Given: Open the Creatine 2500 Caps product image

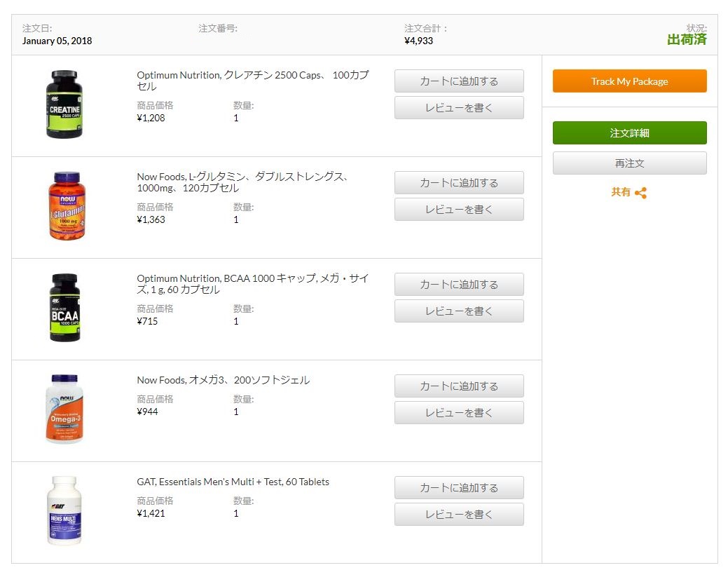Looking at the screenshot, I should [64, 104].
